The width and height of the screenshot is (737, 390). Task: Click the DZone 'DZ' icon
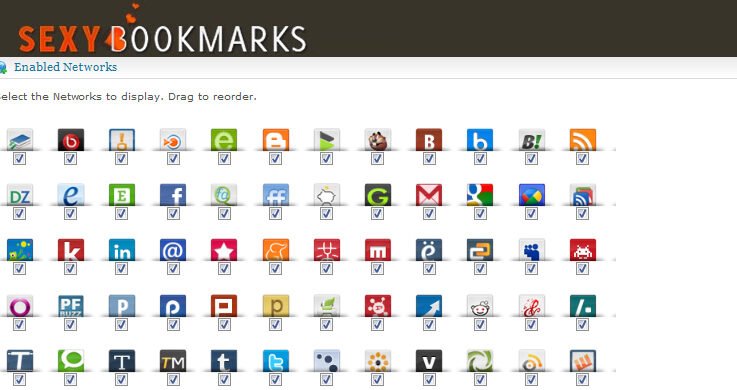[20, 195]
